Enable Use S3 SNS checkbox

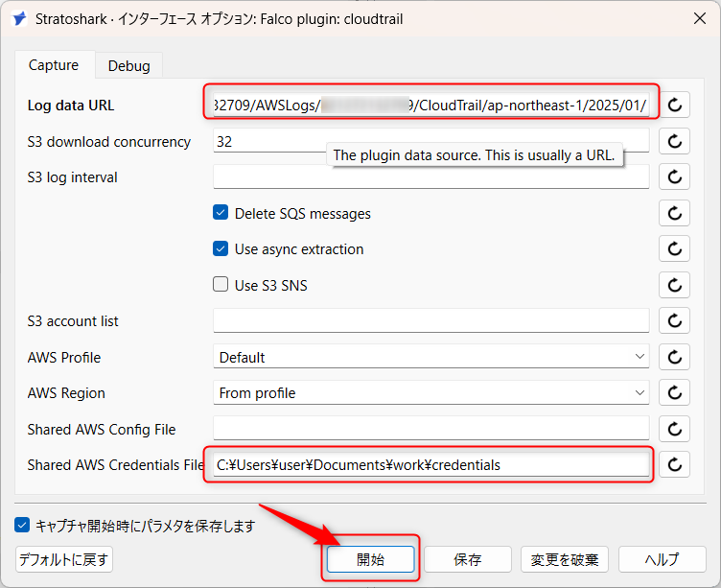coord(221,284)
